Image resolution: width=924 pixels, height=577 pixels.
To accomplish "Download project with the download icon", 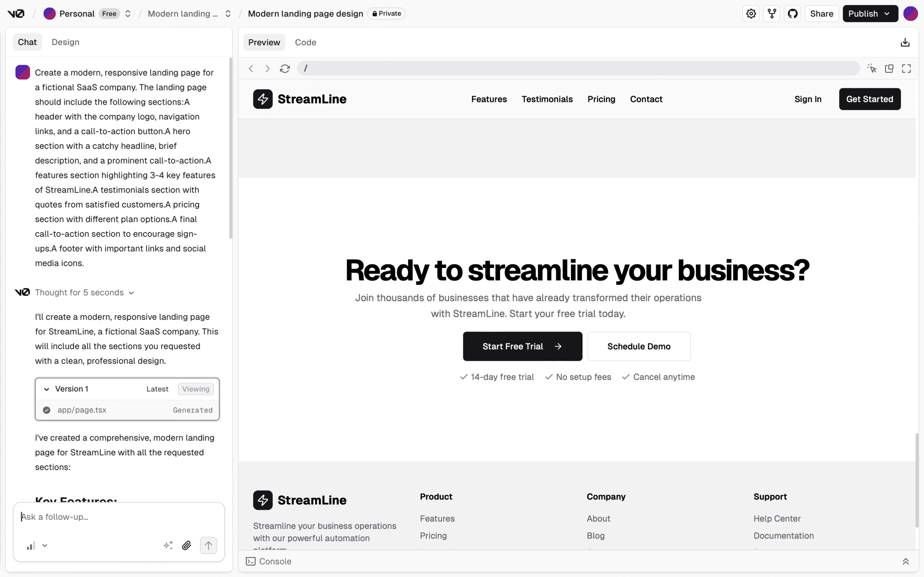I will [x=905, y=42].
